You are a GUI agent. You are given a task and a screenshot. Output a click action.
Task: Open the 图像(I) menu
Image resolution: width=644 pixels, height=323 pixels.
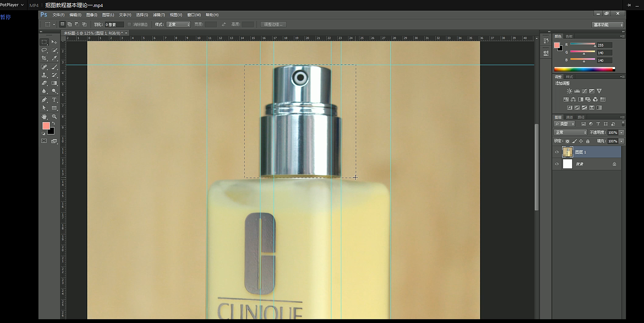click(x=92, y=15)
